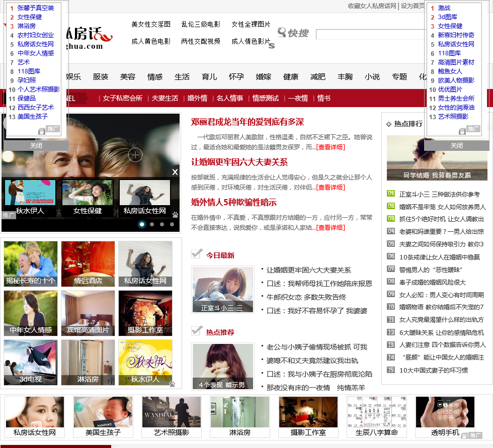Click the 美女性交淫图 header link

pyautogui.click(x=151, y=24)
